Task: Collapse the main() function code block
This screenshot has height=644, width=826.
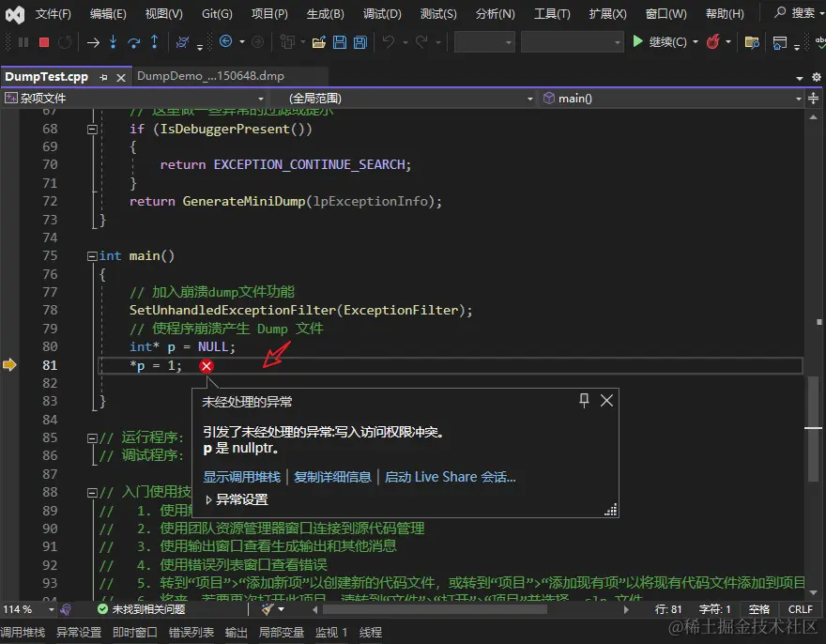Action: [91, 255]
